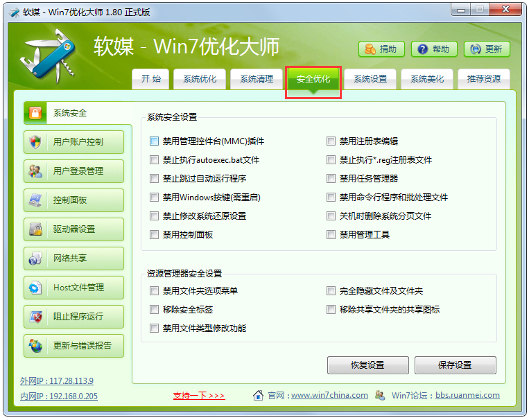The image size is (529, 420).
Task: Click the 帮助 button label
Action: click(x=441, y=49)
